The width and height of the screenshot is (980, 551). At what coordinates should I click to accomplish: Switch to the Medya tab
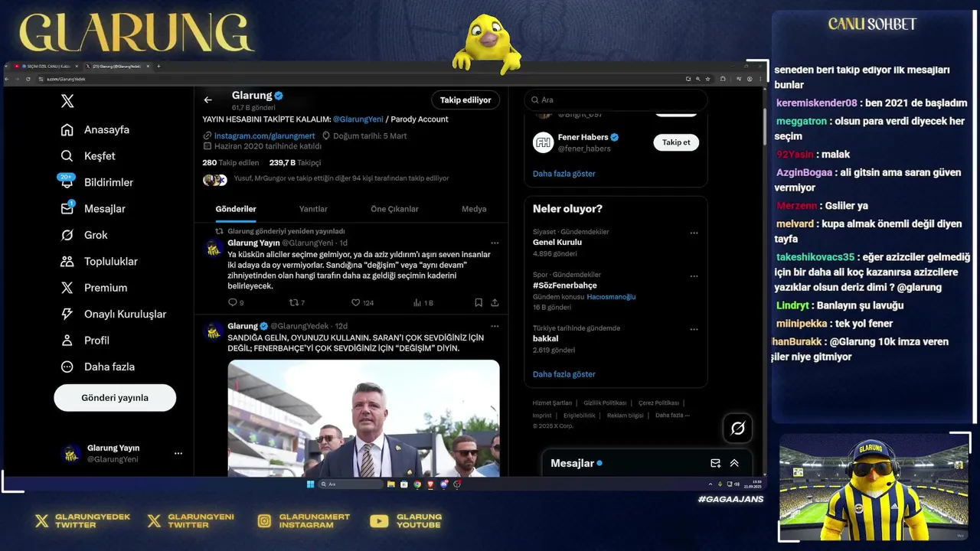[x=474, y=209]
